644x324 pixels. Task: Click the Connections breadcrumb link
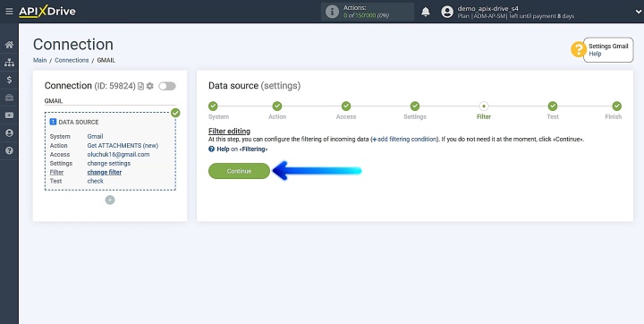pyautogui.click(x=72, y=60)
